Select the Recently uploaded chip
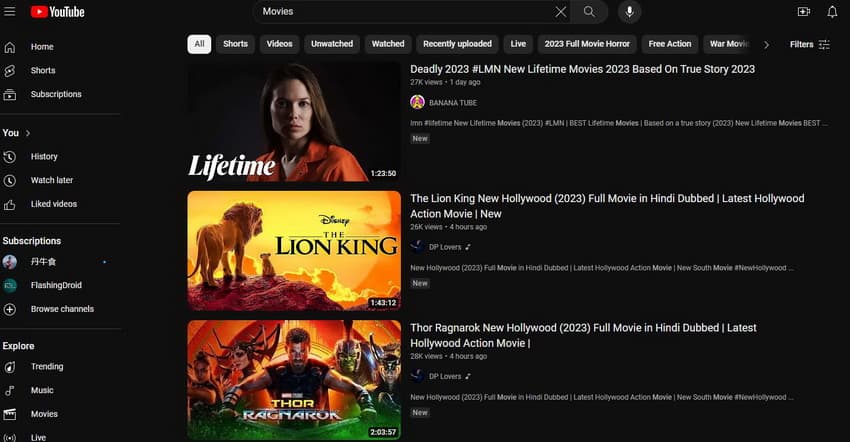This screenshot has width=850, height=442. click(458, 44)
